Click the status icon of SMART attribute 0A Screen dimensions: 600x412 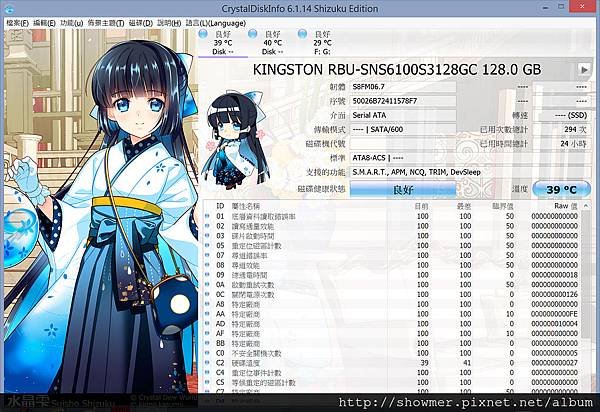(207, 285)
